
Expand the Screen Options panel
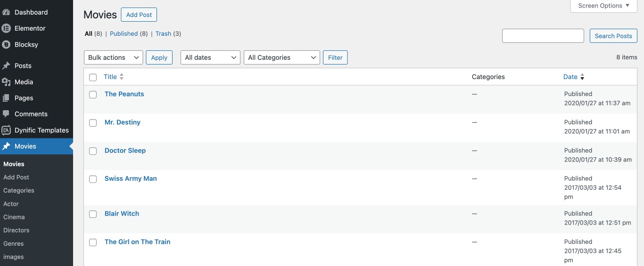click(603, 6)
